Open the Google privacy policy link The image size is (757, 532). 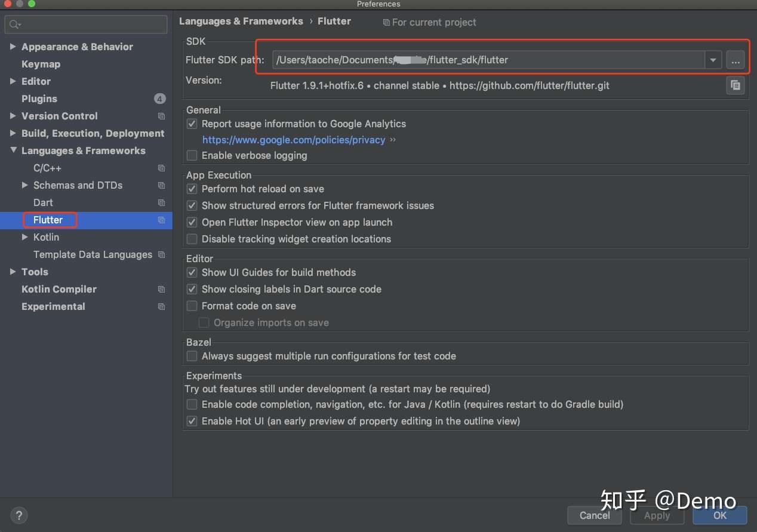(294, 140)
